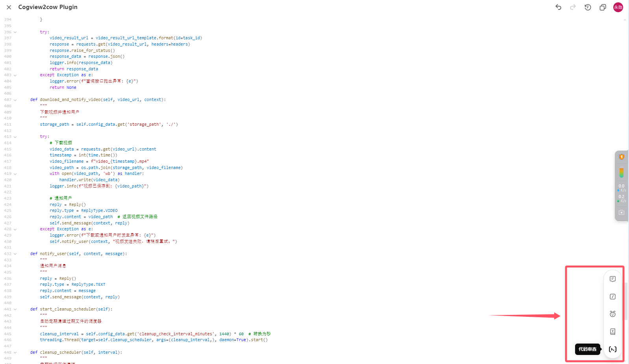Click the camera icon in floating widget
Image resolution: width=629 pixels, height=364 pixels.
pyautogui.click(x=622, y=212)
